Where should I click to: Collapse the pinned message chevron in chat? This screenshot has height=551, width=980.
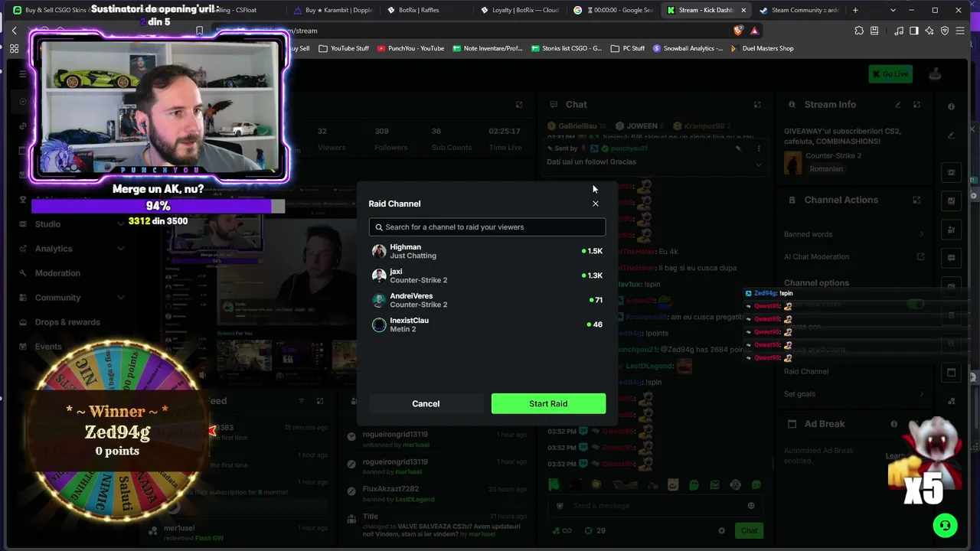759,164
